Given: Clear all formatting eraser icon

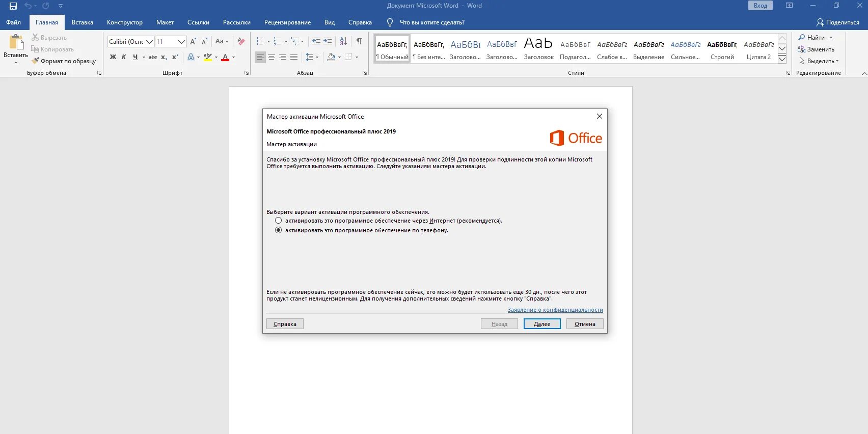Looking at the screenshot, I should (241, 42).
